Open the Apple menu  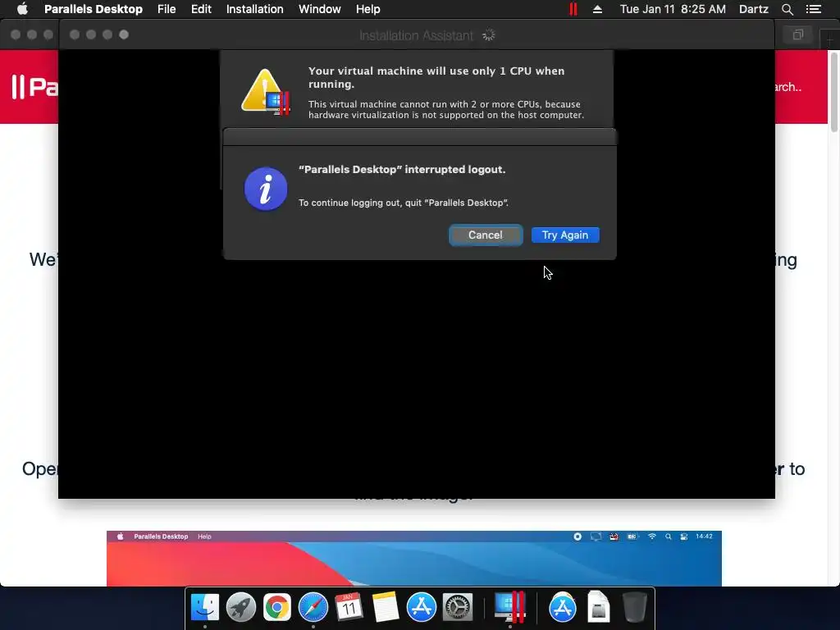click(22, 9)
